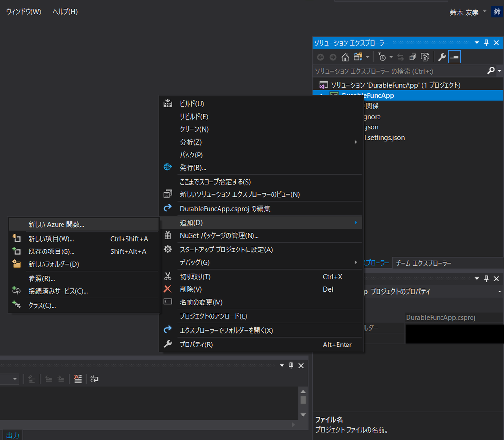Click the Home icon in Solution Explorer toolbar
This screenshot has height=440, width=504.
click(x=345, y=57)
